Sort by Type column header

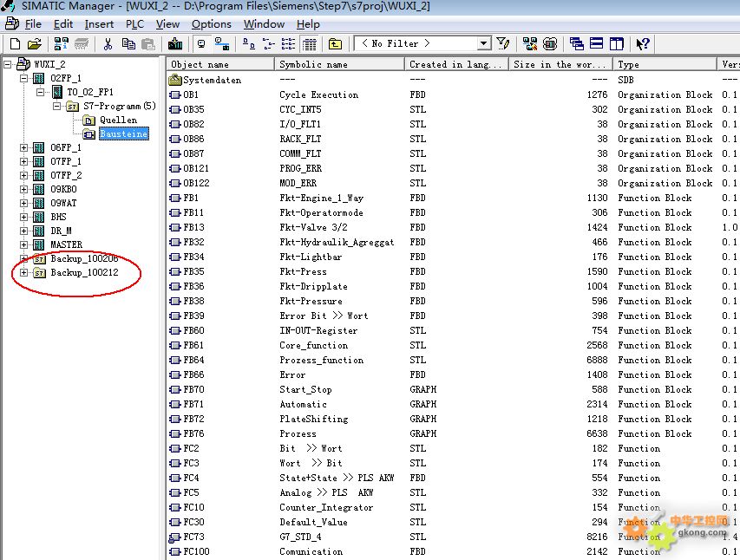pos(665,64)
